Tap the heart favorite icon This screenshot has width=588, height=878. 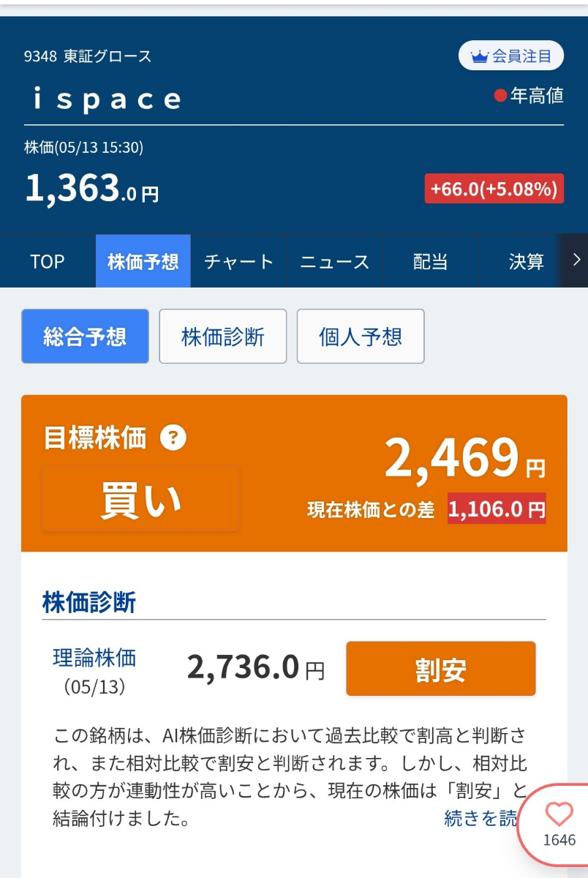[x=559, y=814]
